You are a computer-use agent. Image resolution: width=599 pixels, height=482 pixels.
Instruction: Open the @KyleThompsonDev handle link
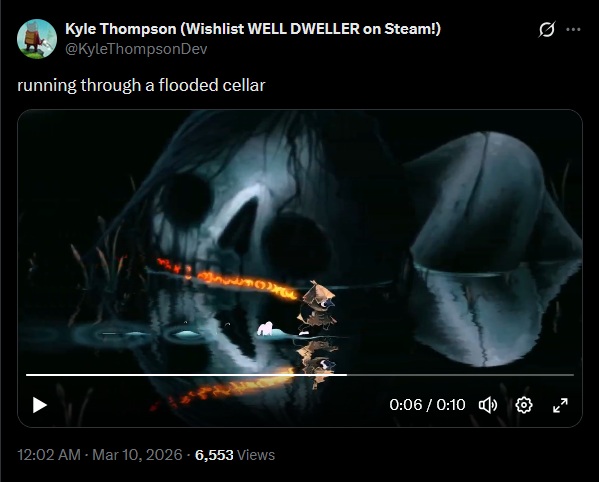(136, 49)
